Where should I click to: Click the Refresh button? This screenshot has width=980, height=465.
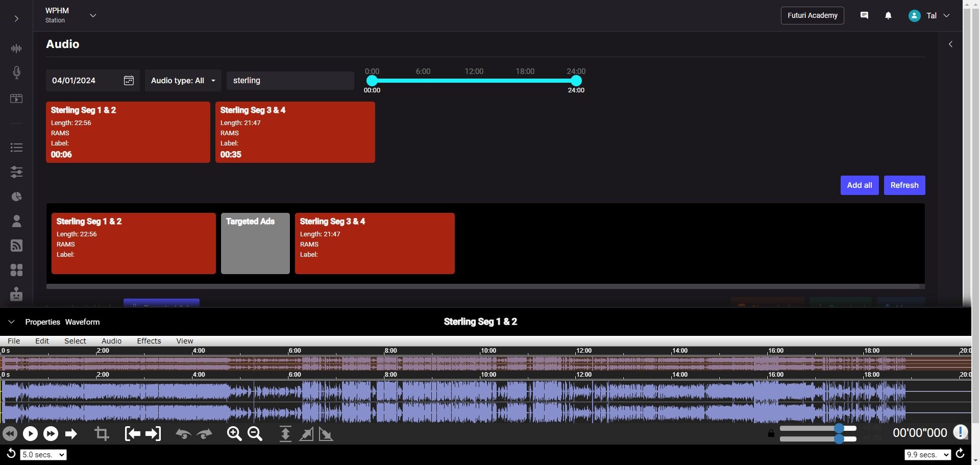(904, 185)
